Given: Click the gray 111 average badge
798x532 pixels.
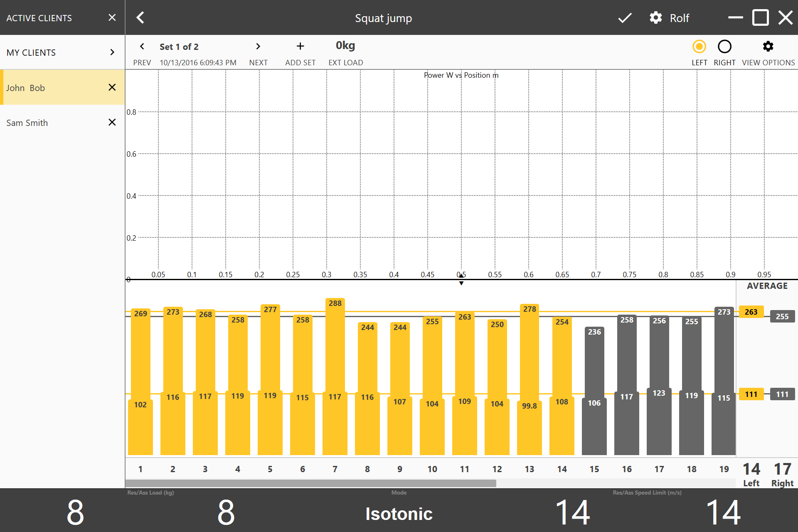Looking at the screenshot, I should click(782, 394).
